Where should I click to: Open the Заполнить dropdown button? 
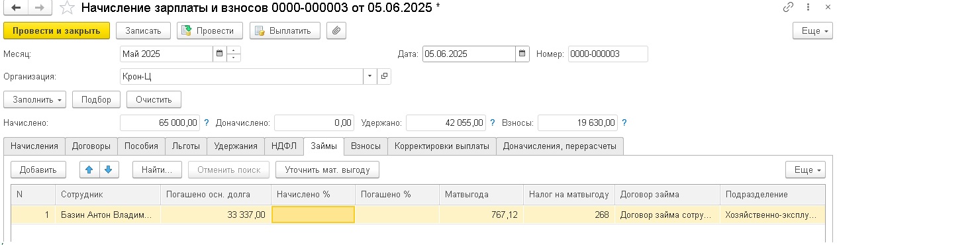tap(35, 99)
